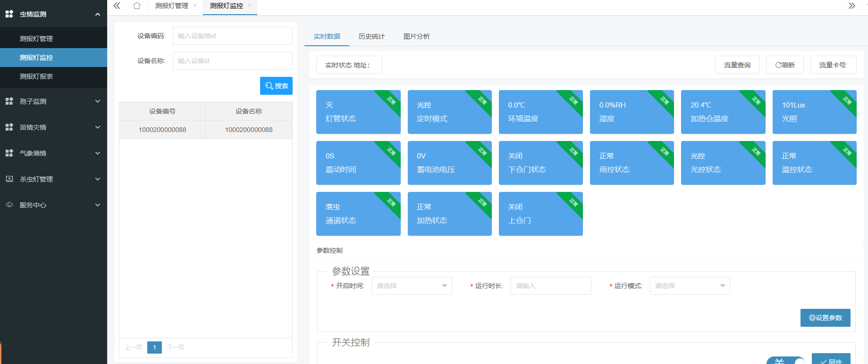The width and height of the screenshot is (868, 364).
Task: Click the double-left arrow tab scroll icon
Action: click(x=117, y=6)
